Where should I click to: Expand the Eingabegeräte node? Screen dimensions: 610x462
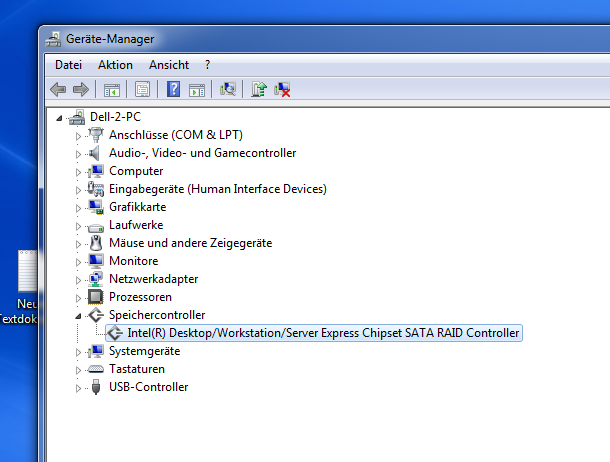pyautogui.click(x=78, y=190)
